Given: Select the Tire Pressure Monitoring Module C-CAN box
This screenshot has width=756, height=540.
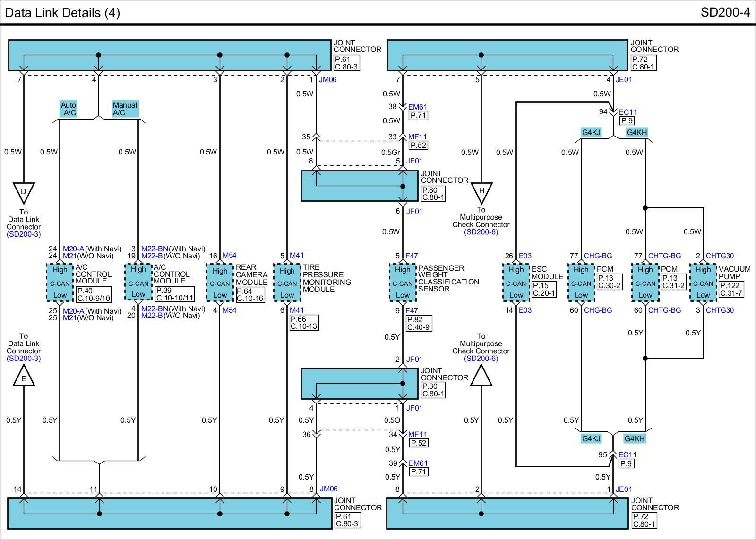Looking at the screenshot, I should [287, 283].
